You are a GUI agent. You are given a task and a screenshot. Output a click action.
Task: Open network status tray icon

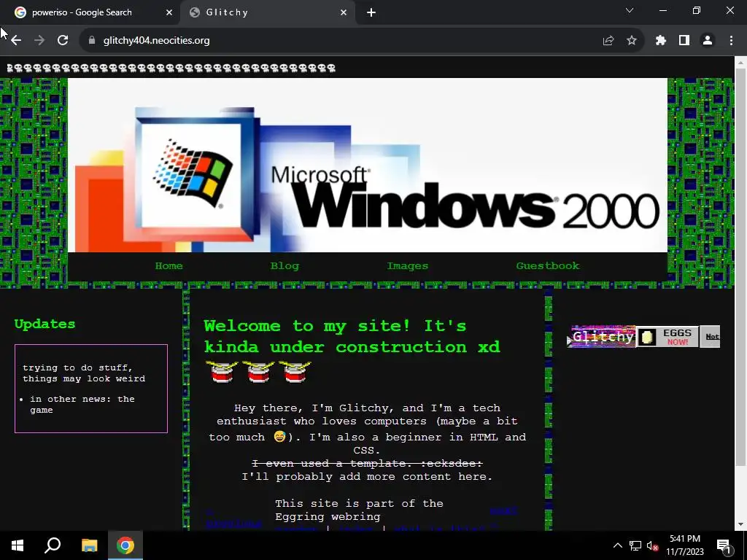coord(635,545)
